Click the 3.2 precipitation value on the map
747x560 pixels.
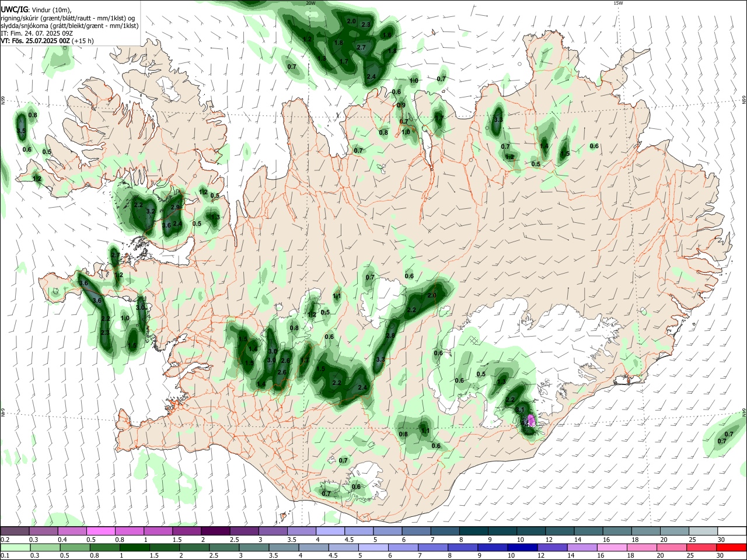tap(151, 211)
